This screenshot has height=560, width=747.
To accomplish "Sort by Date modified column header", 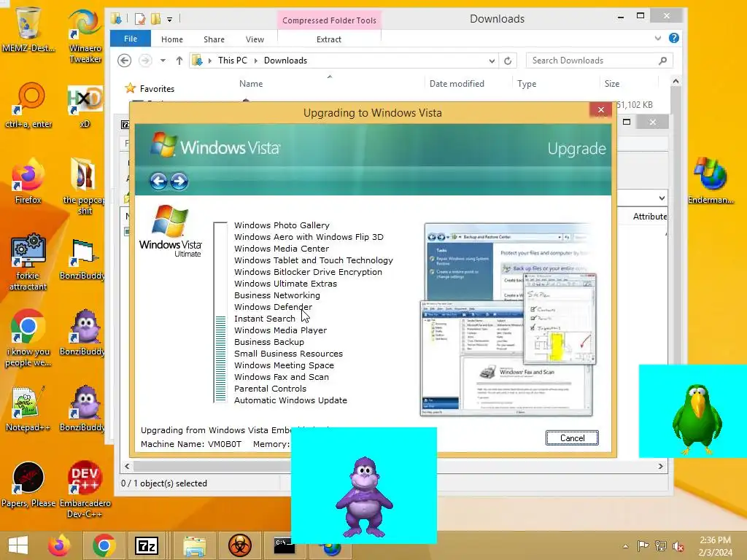I will [457, 84].
